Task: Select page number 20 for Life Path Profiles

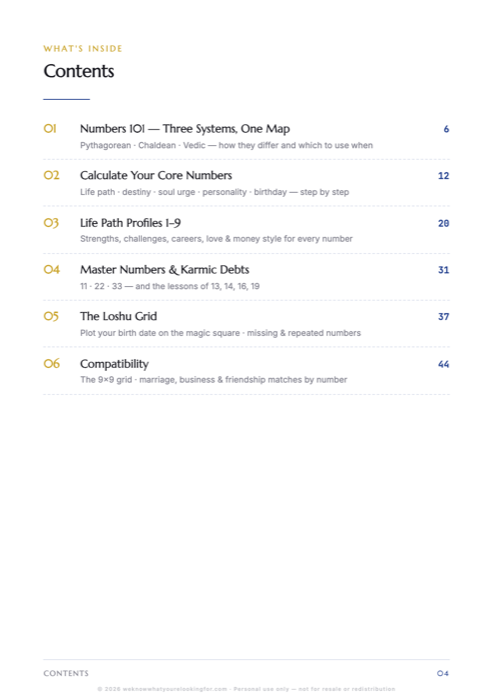Action: click(443, 223)
